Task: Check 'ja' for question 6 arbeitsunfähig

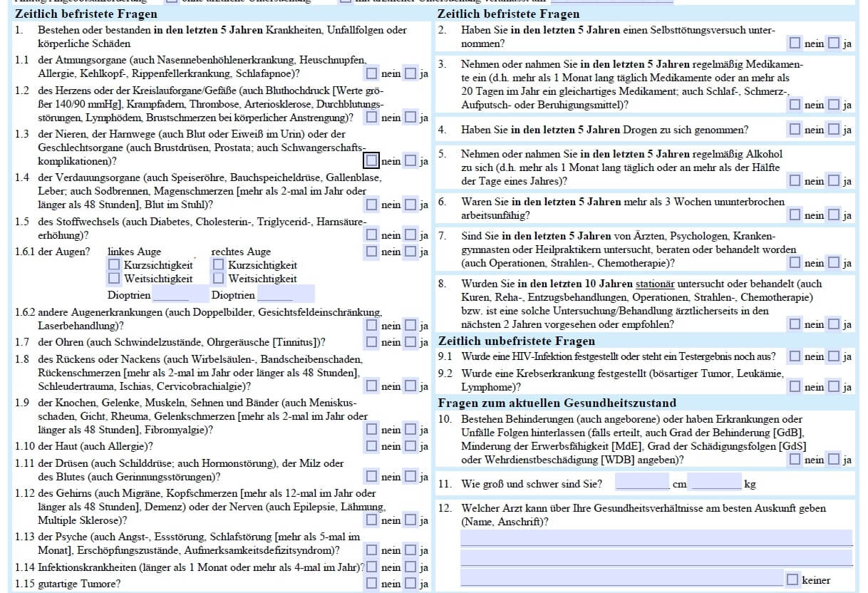Action: (833, 215)
